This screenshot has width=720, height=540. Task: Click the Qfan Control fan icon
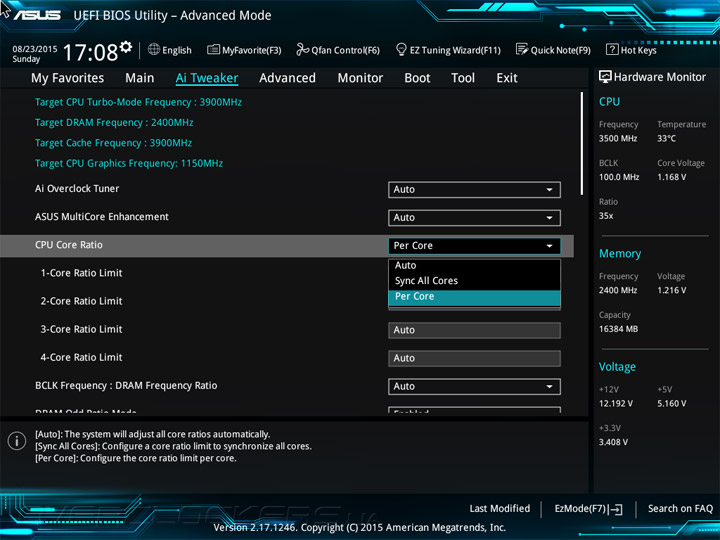[302, 50]
